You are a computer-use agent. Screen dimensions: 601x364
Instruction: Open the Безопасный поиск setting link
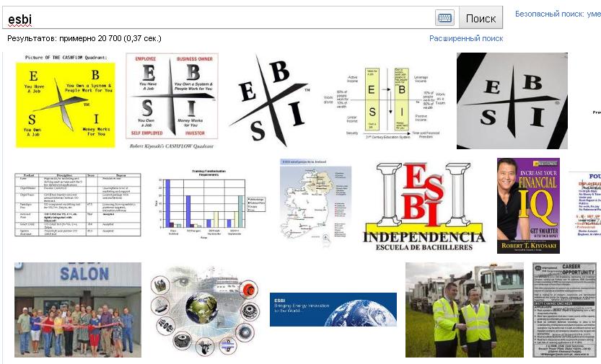pos(558,14)
